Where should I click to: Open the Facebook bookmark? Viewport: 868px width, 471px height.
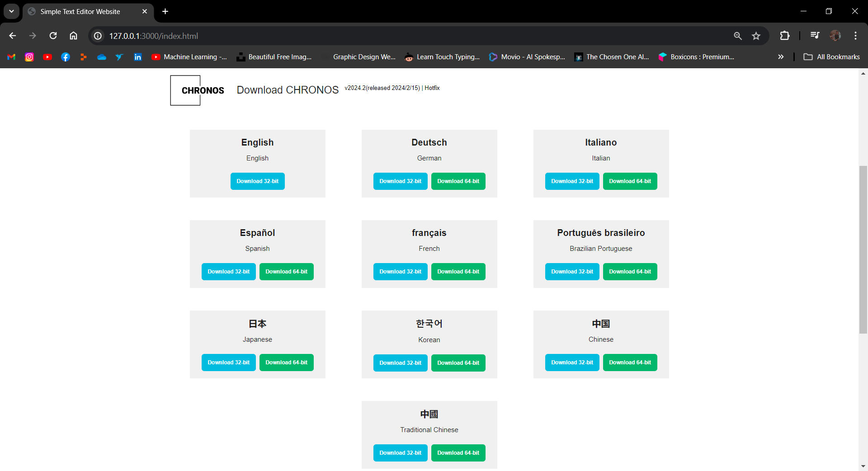[66, 57]
